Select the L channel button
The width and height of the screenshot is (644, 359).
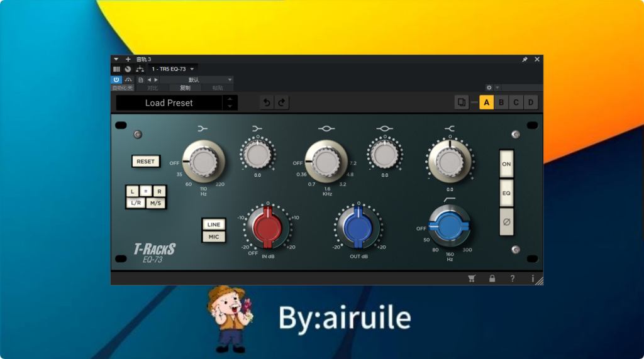132,191
